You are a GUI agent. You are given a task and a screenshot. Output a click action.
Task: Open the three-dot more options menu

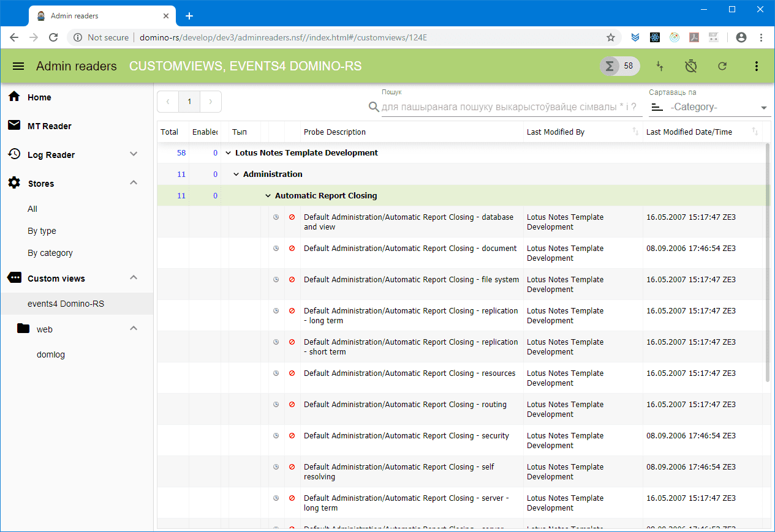pos(757,66)
